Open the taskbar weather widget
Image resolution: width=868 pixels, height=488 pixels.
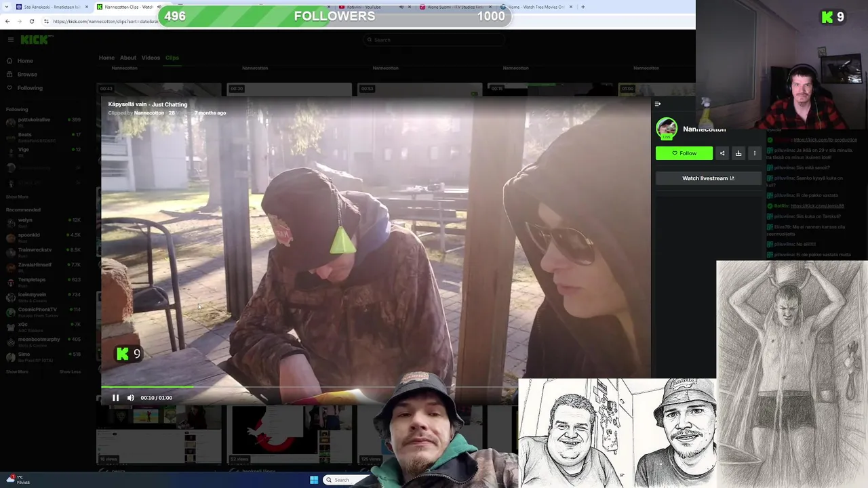tap(18, 480)
